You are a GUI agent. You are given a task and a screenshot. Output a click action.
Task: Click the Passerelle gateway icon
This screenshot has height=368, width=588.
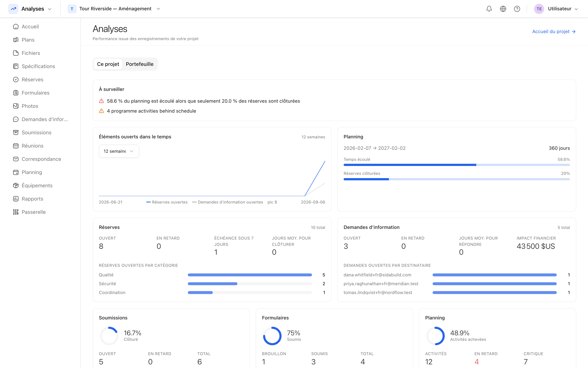tap(16, 212)
